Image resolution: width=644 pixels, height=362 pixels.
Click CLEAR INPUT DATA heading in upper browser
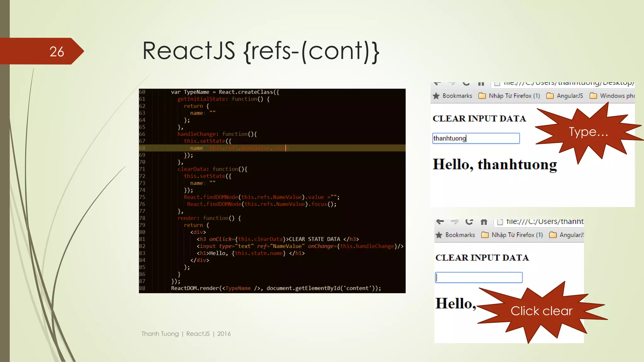coord(479,118)
